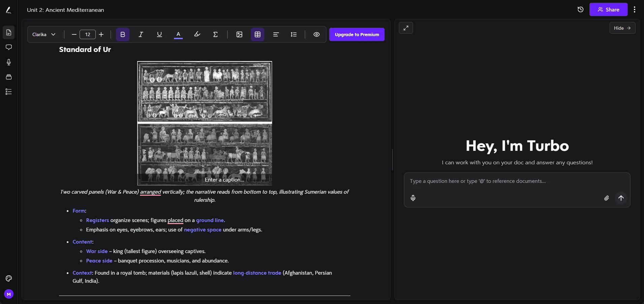Click the Standard of Ur heading

[85, 50]
